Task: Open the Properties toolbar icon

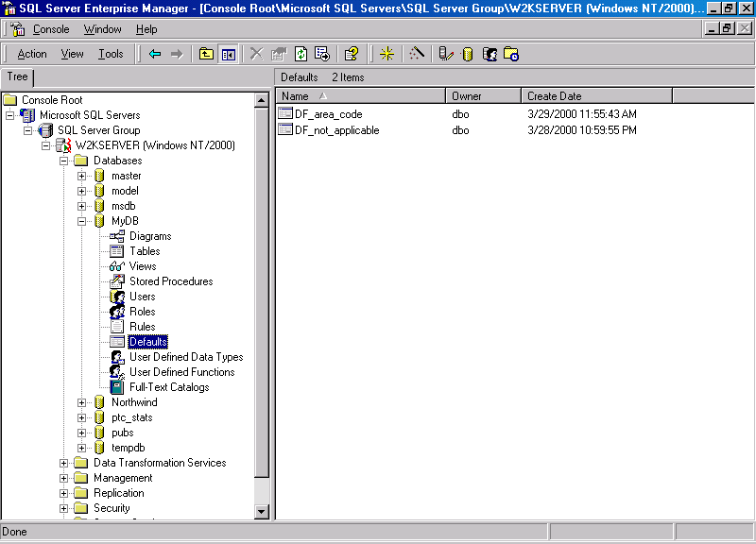Action: point(279,54)
